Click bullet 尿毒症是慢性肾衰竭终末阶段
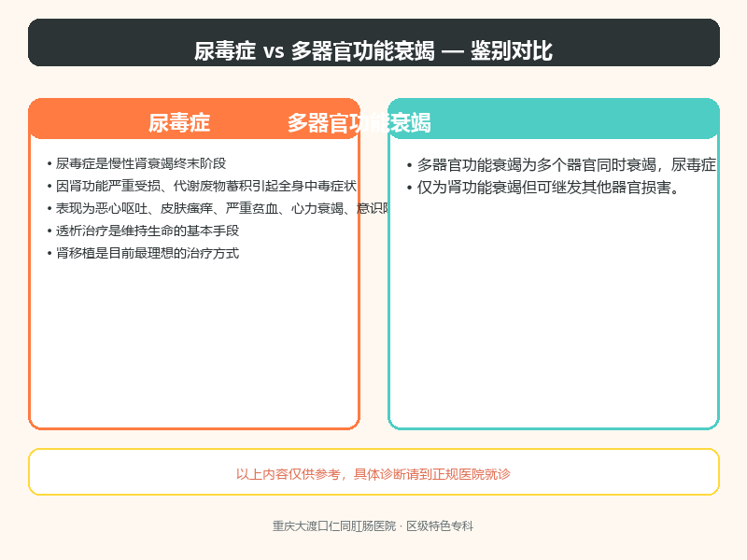Viewport: 747px width, 560px height. pyautogui.click(x=136, y=163)
